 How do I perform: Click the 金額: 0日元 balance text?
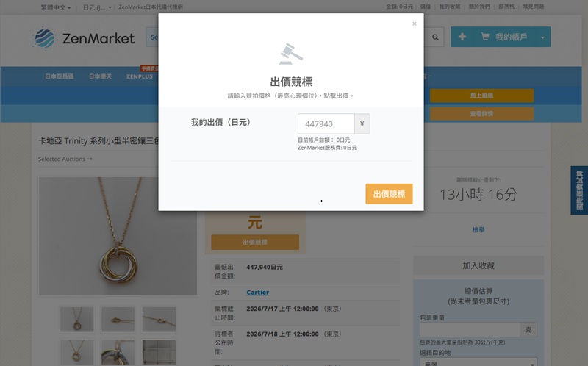pos(399,7)
